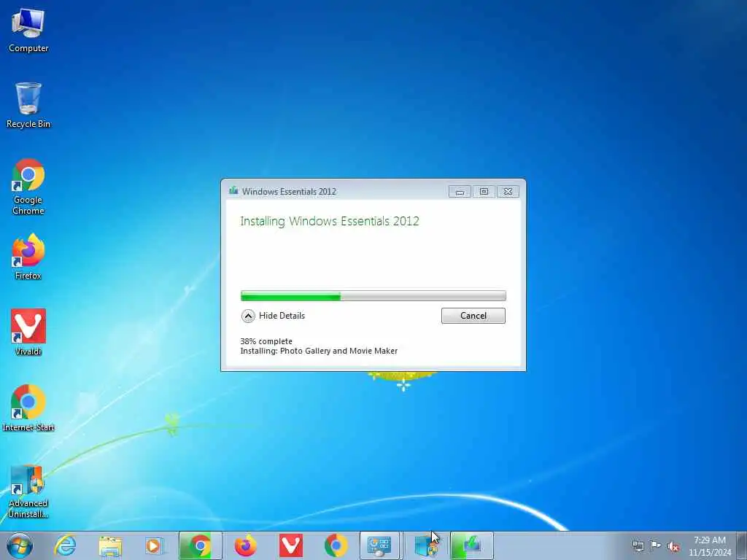This screenshot has height=560, width=747.
Task: Switch to Google Chrome in the taskbar
Action: [200, 545]
